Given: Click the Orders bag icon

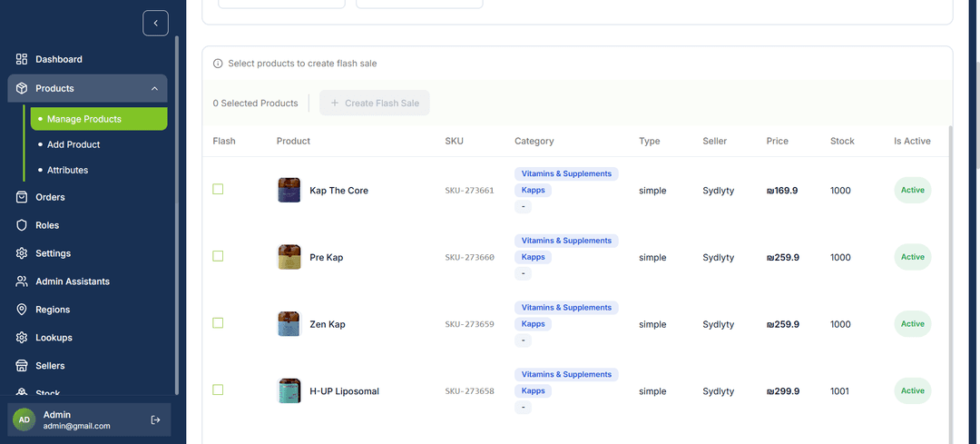Looking at the screenshot, I should [x=22, y=197].
